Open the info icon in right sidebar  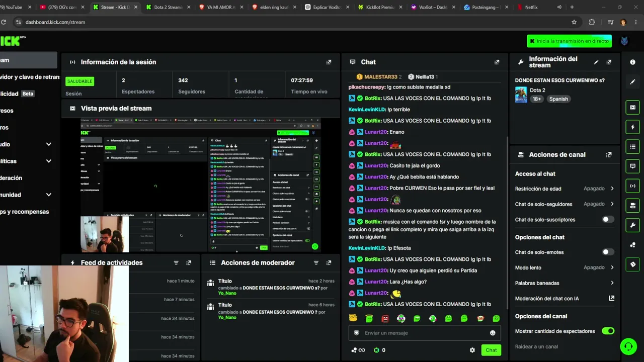(x=632, y=62)
